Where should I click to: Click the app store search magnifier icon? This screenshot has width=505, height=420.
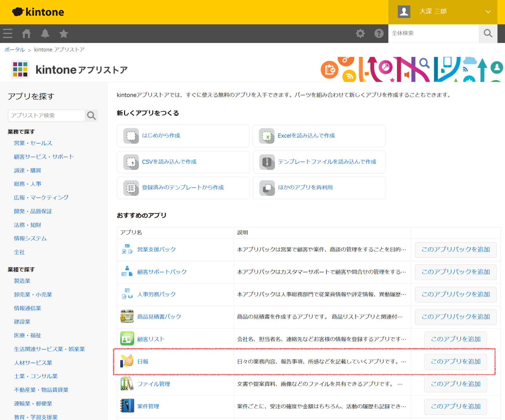pyautogui.click(x=92, y=116)
